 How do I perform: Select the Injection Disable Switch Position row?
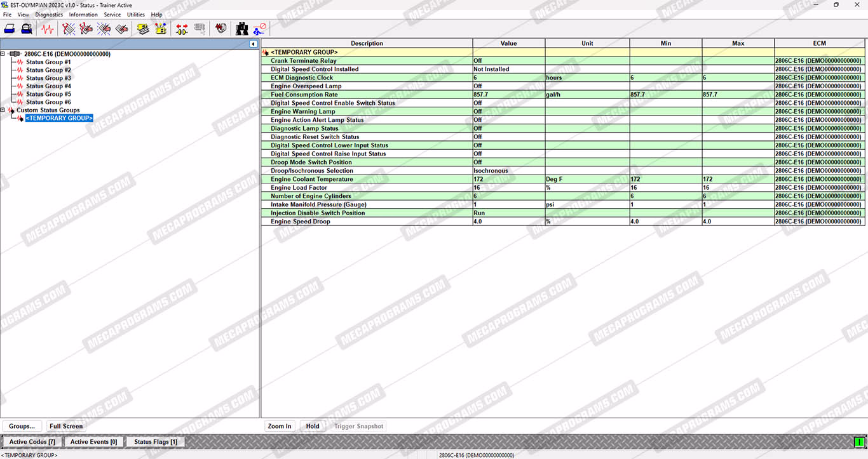point(563,213)
